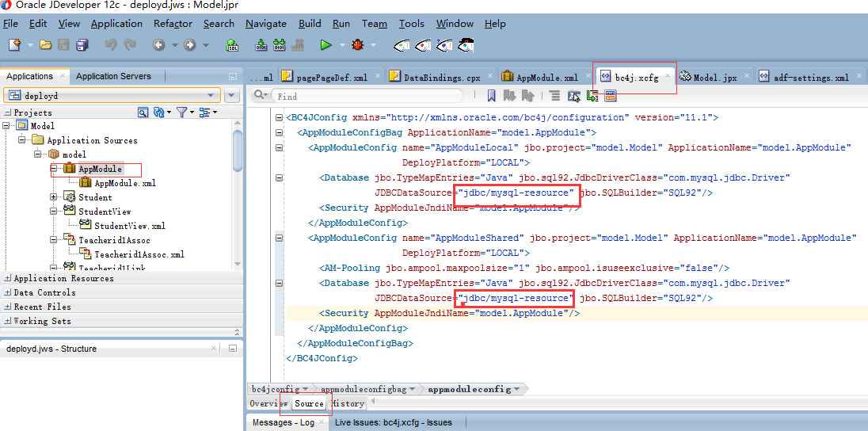The image size is (868, 431).
Task: Click the Redo toolbar icon
Action: (x=130, y=45)
